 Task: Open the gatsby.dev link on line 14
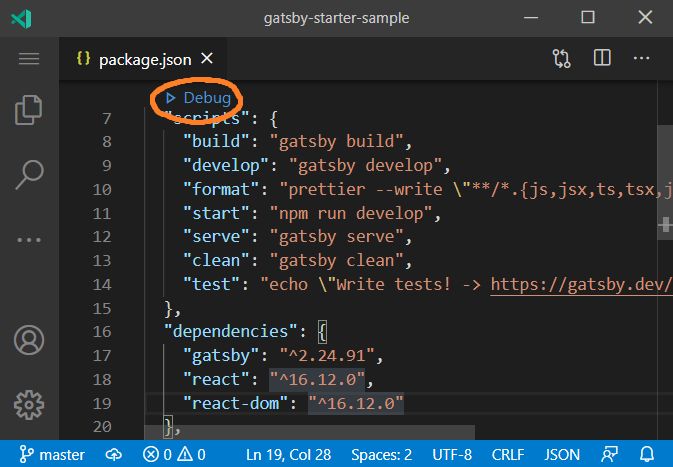point(581,284)
